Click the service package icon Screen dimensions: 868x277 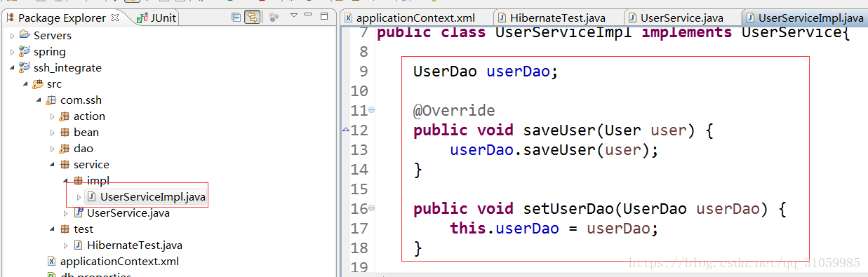pos(65,165)
